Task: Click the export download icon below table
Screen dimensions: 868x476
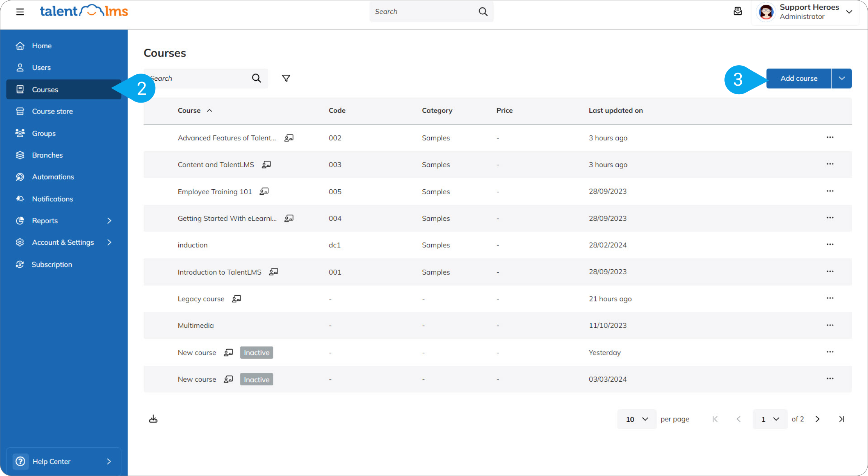Action: 153,419
